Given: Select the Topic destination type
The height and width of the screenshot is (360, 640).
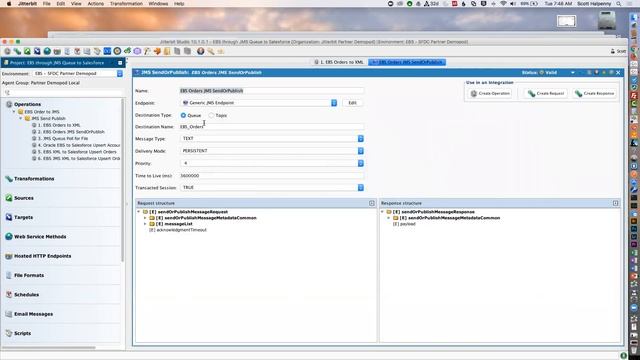Looking at the screenshot, I should [x=211, y=116].
